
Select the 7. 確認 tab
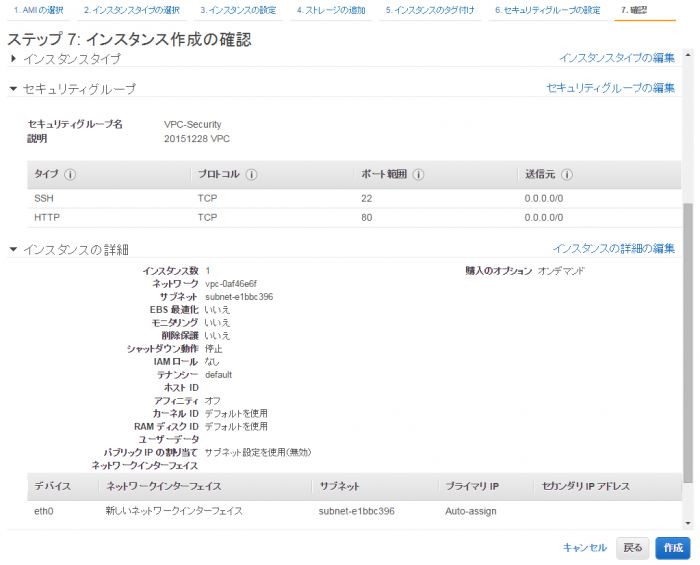(634, 10)
